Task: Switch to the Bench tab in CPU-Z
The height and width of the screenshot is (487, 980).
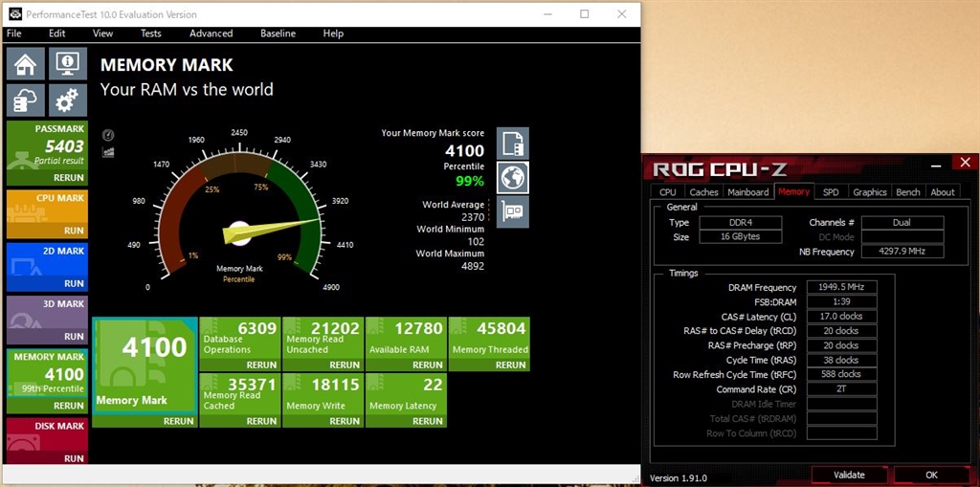Action: [907, 192]
